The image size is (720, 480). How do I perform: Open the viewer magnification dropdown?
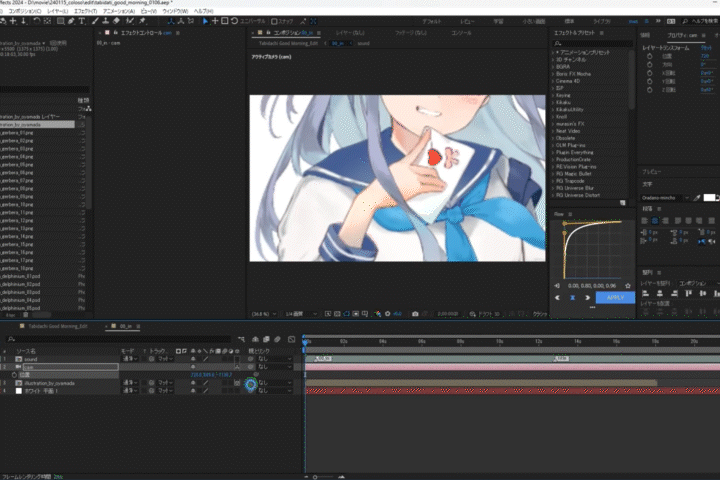[264, 314]
